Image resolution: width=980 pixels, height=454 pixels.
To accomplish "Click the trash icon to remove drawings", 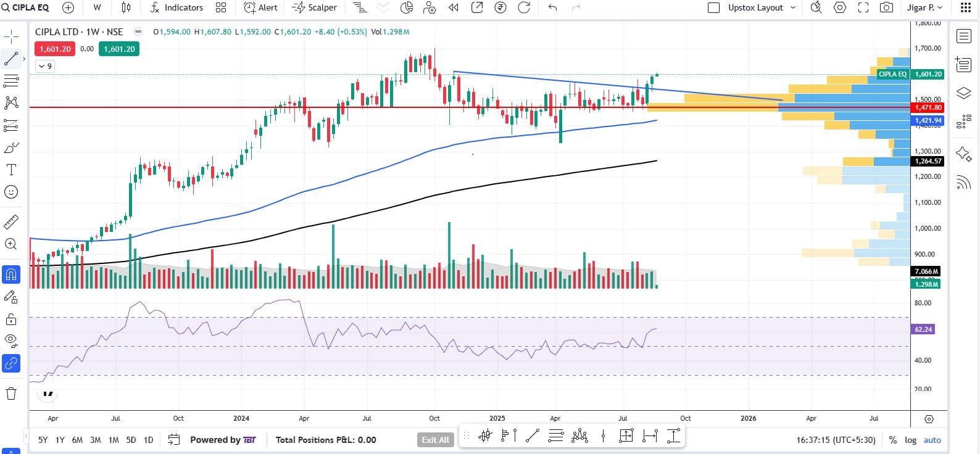I will tap(11, 394).
